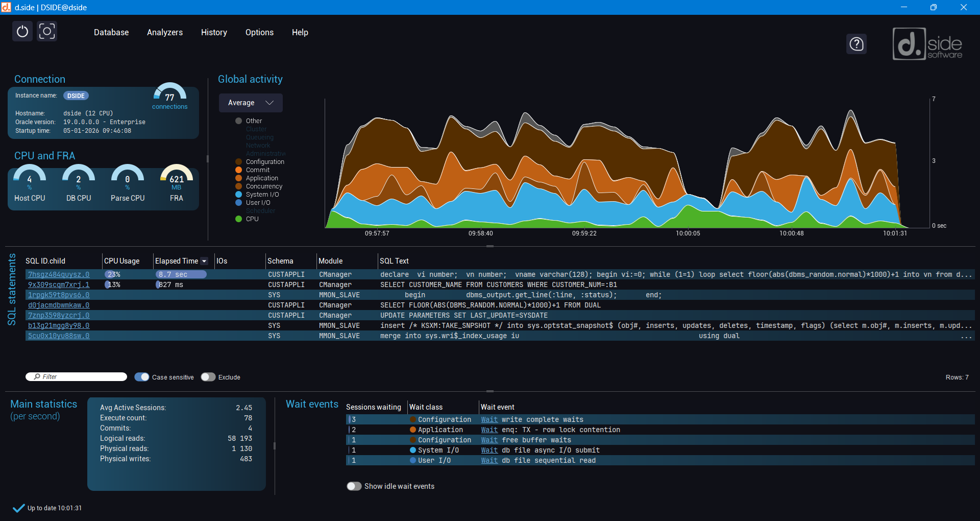The height and width of the screenshot is (521, 980).
Task: Click the screenshot capture icon
Action: [x=47, y=32]
